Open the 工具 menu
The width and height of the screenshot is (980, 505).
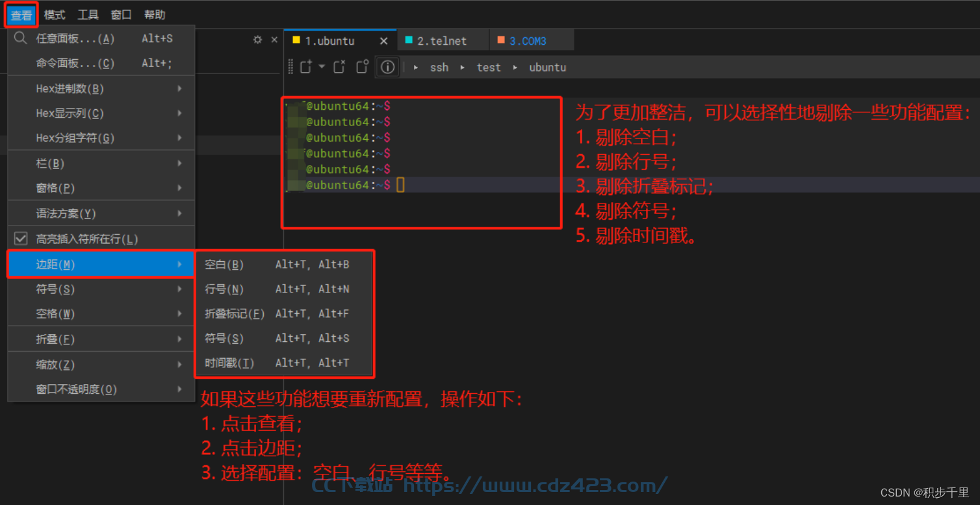coord(88,14)
